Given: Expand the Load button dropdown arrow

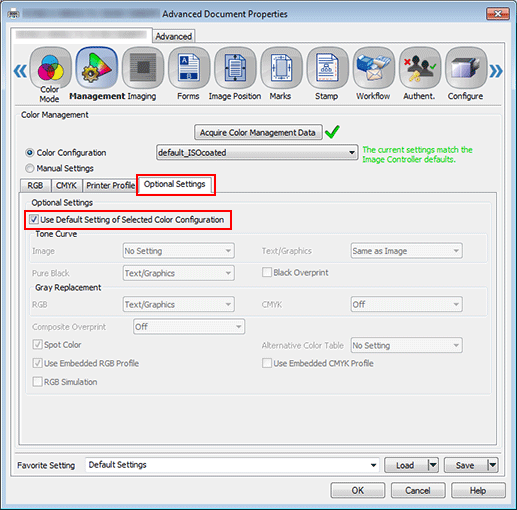Looking at the screenshot, I should tap(433, 465).
